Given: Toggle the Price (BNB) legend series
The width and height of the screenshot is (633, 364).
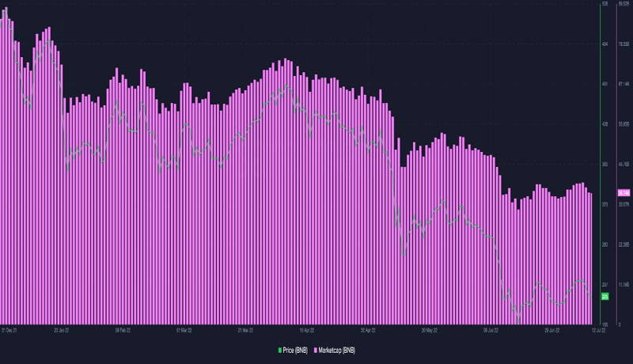Looking at the screenshot, I should [x=293, y=351].
